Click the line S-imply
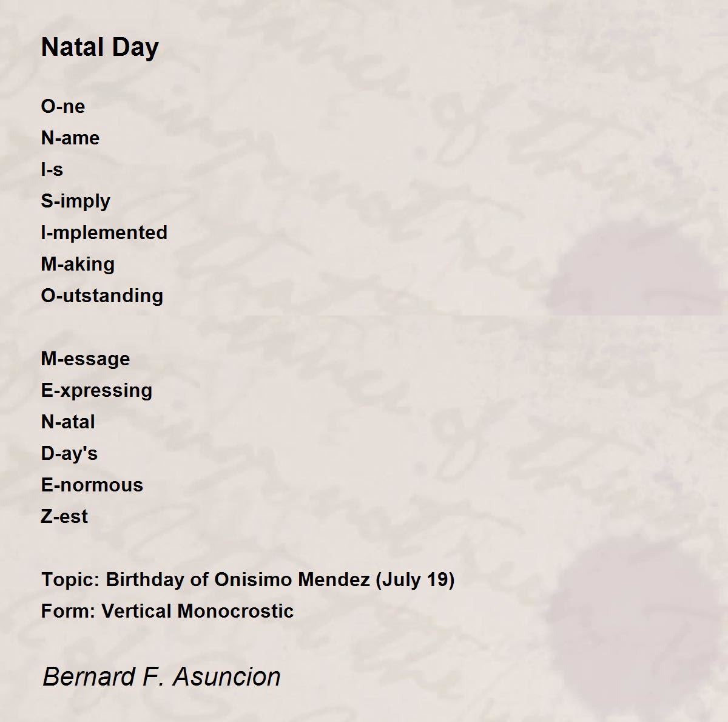This screenshot has width=728, height=722. point(76,201)
